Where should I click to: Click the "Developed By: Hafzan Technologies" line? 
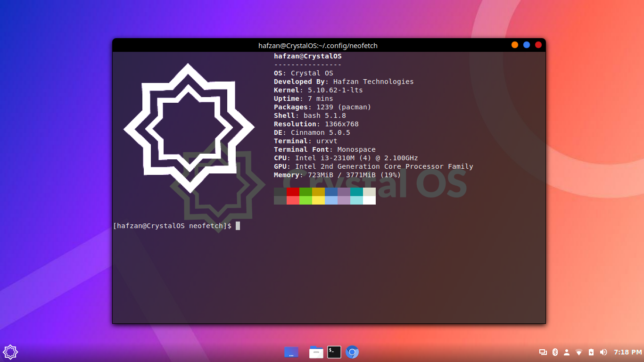(x=344, y=82)
